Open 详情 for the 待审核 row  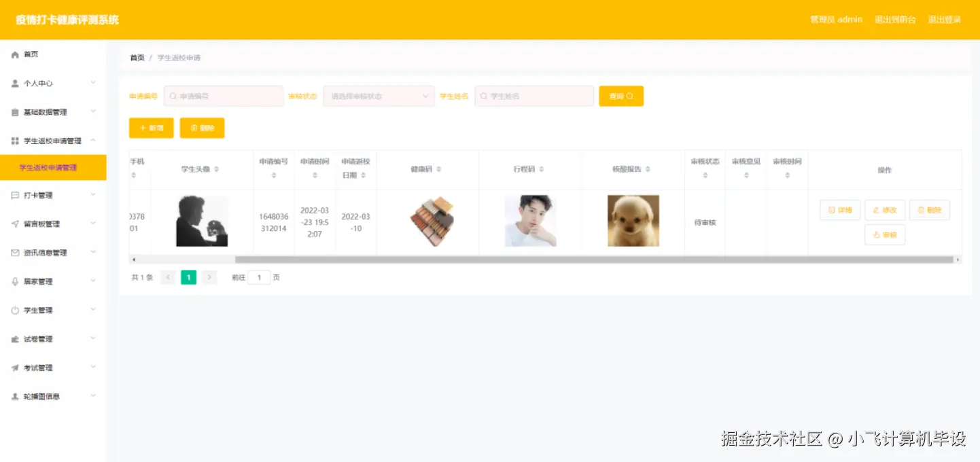[x=840, y=210]
